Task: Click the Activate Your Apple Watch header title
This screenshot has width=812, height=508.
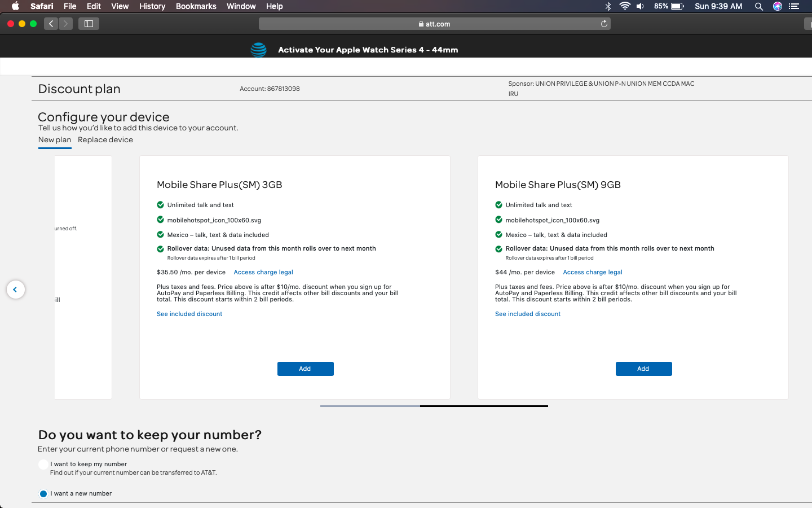Action: coord(368,50)
